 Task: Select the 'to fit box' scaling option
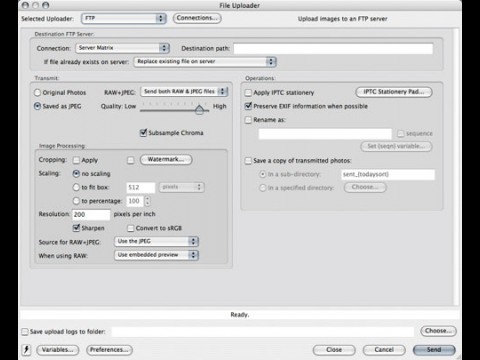[76, 187]
